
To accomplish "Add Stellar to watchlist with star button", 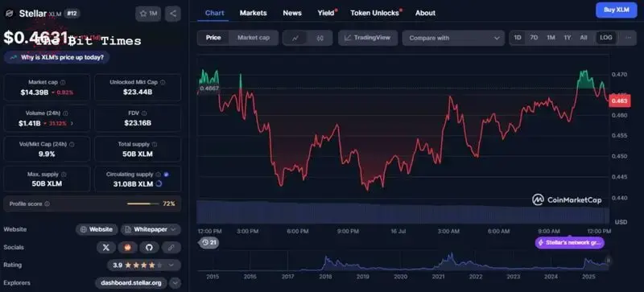I will pyautogui.click(x=148, y=14).
